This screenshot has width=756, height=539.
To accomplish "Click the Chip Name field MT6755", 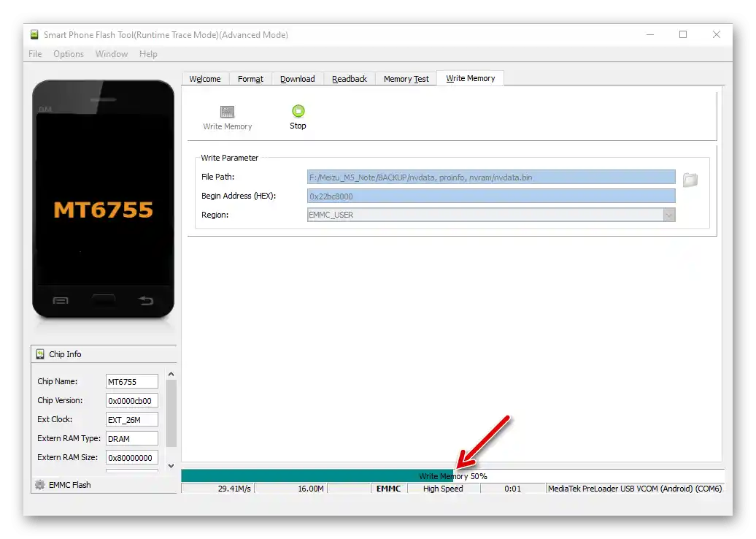I will (131, 381).
